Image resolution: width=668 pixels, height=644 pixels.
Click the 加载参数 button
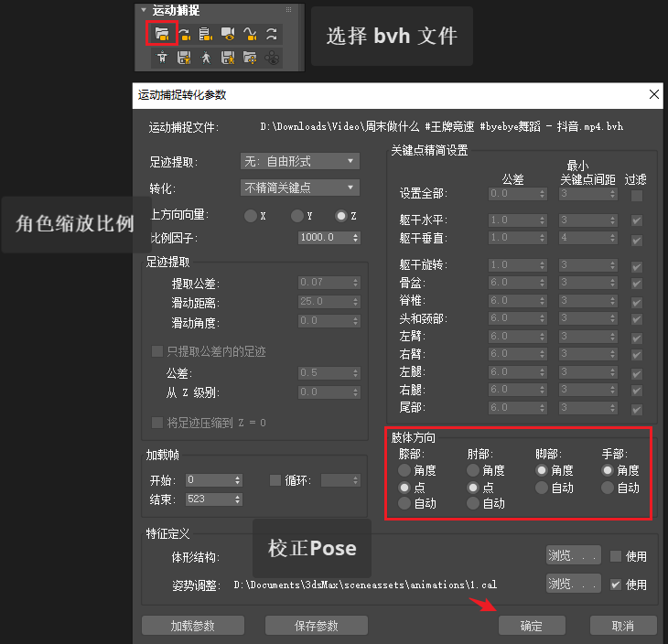pos(193,626)
